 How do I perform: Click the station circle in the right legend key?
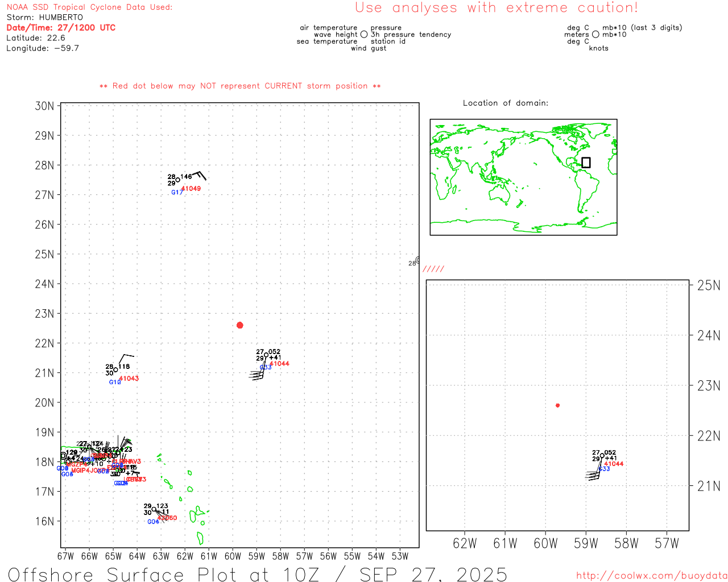coord(595,35)
